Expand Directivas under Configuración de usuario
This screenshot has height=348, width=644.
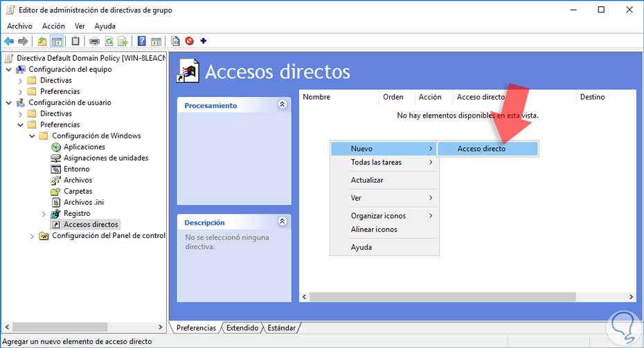tap(20, 114)
